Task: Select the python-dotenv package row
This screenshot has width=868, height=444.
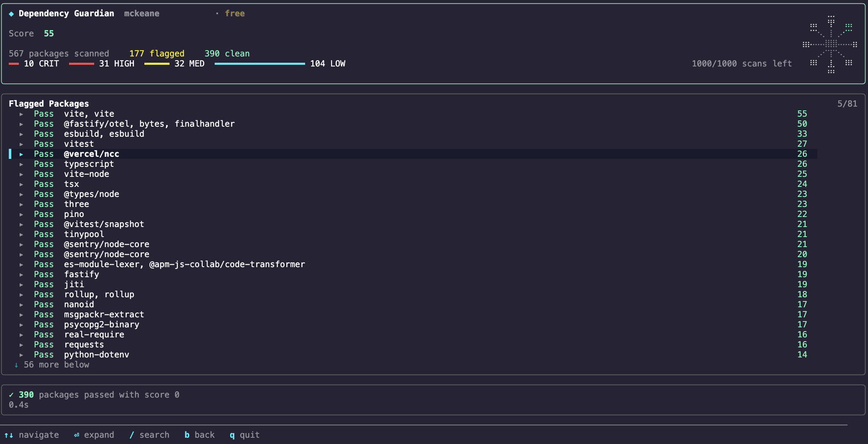Action: pos(413,355)
